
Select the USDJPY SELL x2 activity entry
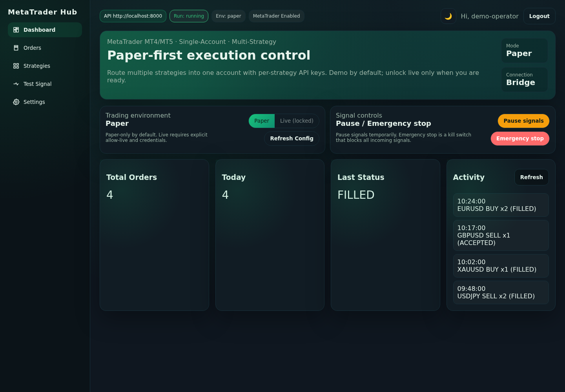tap(501, 292)
